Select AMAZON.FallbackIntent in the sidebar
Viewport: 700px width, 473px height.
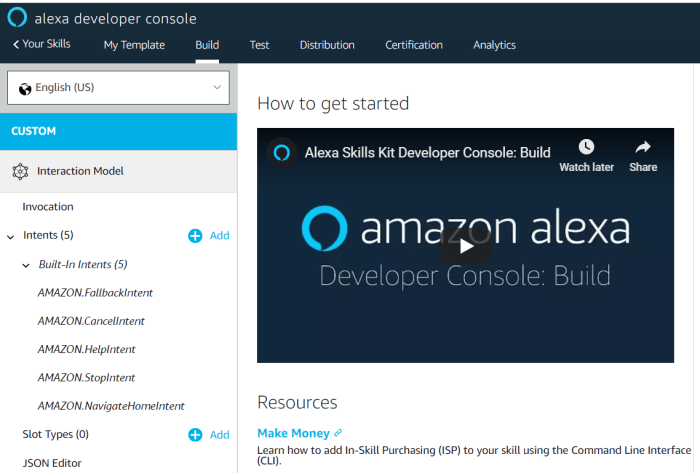click(x=95, y=293)
